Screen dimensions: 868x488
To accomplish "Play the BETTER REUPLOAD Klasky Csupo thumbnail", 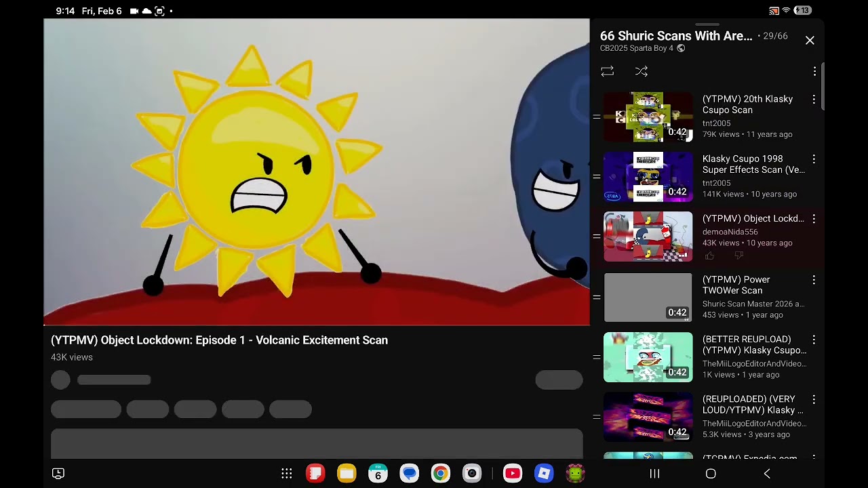I will [648, 357].
